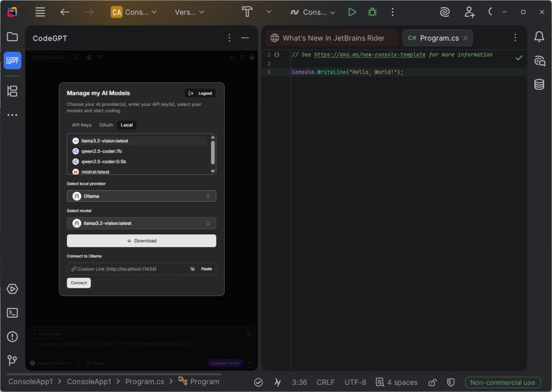The image size is (552, 392).
Task: Switch to What's New in JetBrains Rider tab
Action: click(332, 38)
